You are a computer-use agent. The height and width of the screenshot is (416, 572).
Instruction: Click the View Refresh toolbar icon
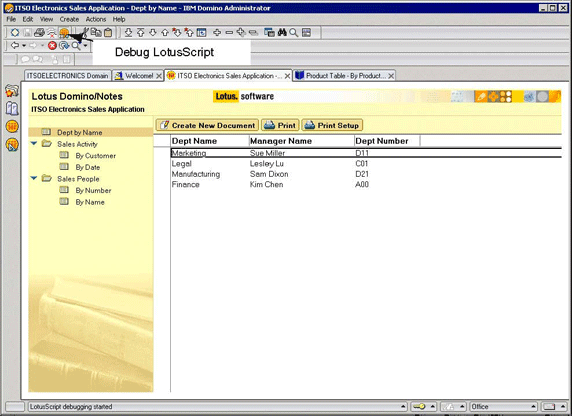201,32
